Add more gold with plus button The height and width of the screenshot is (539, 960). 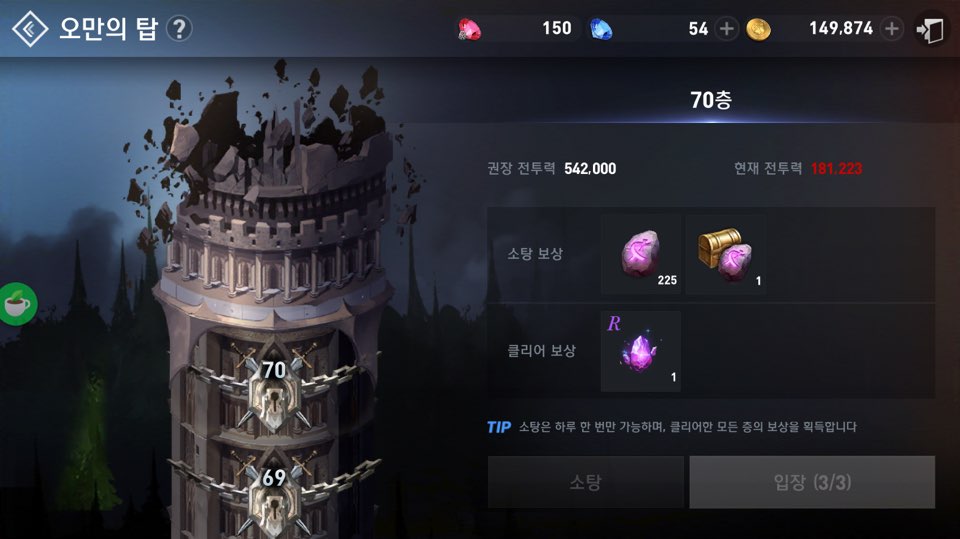[x=892, y=29]
